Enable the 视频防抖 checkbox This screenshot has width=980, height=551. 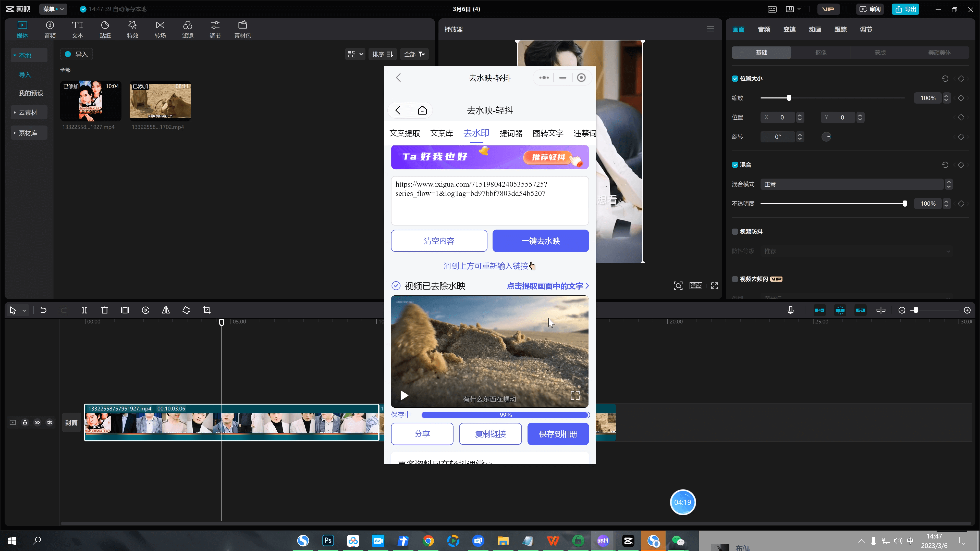735,232
